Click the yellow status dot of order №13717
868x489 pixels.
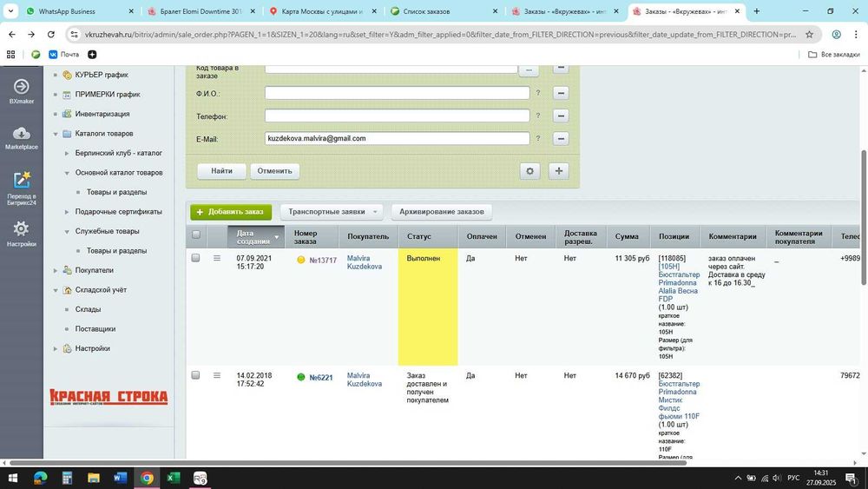point(301,260)
